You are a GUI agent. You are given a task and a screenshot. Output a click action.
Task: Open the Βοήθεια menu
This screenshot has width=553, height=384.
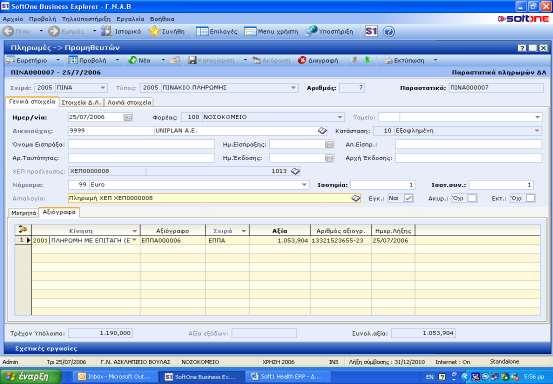[x=162, y=19]
